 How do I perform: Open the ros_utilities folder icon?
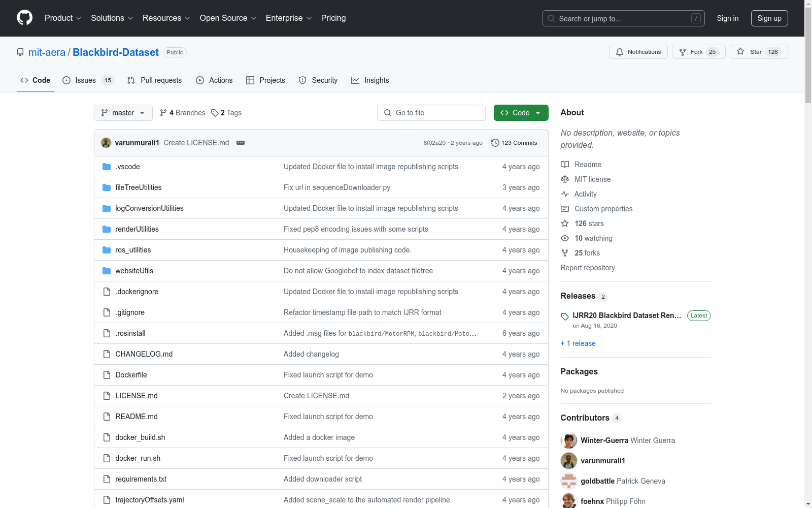pyautogui.click(x=107, y=250)
